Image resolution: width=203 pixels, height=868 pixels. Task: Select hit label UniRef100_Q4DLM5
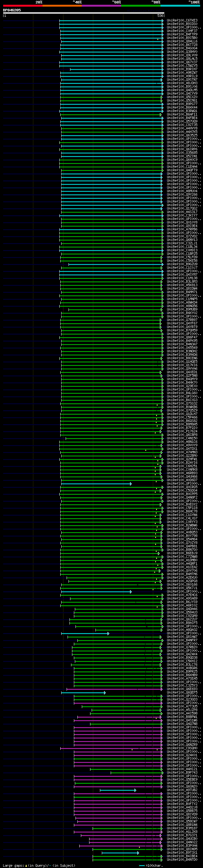point(182,90)
